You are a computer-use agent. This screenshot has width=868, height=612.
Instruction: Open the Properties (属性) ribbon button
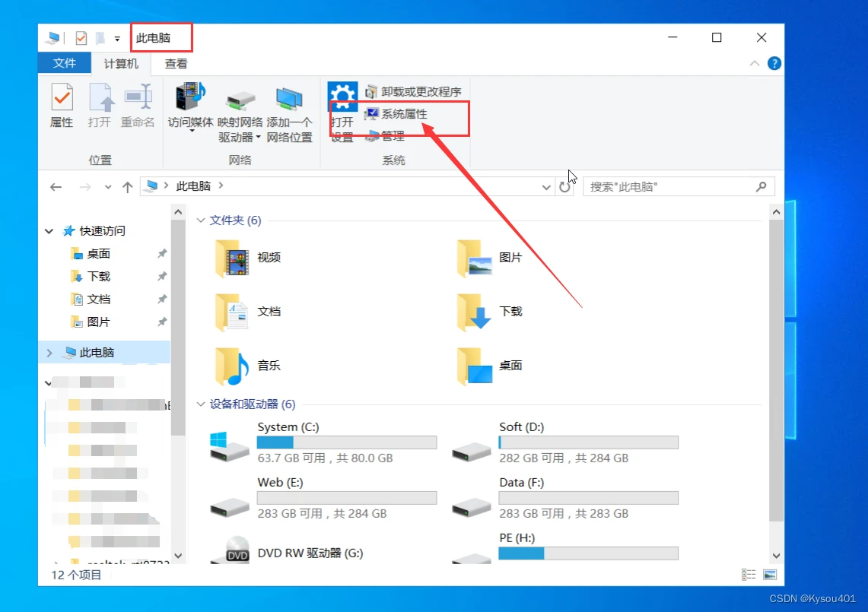tap(62, 106)
